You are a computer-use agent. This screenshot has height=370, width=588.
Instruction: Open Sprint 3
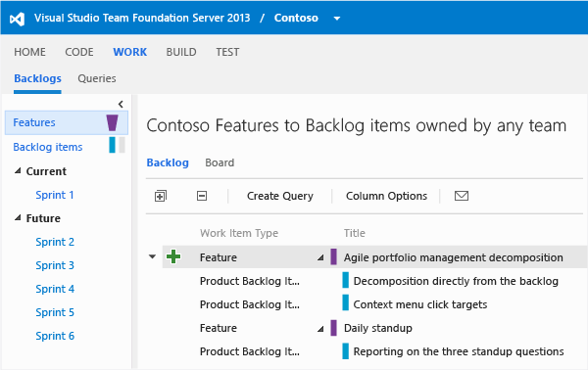55,265
